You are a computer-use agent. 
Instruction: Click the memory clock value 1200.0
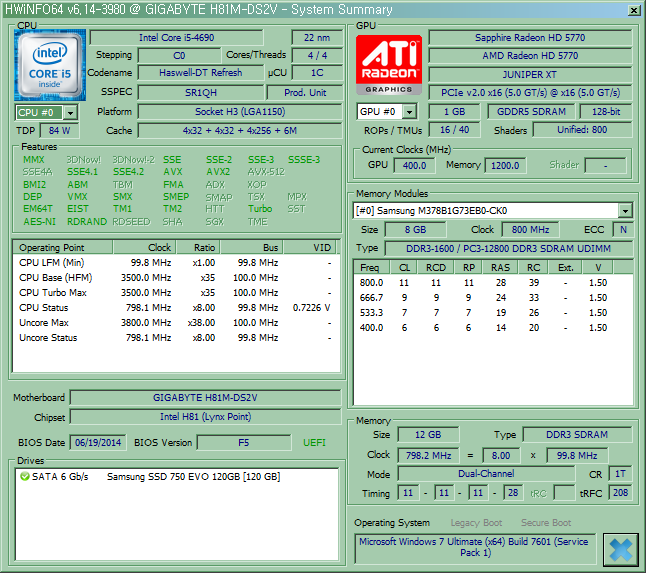(x=505, y=166)
